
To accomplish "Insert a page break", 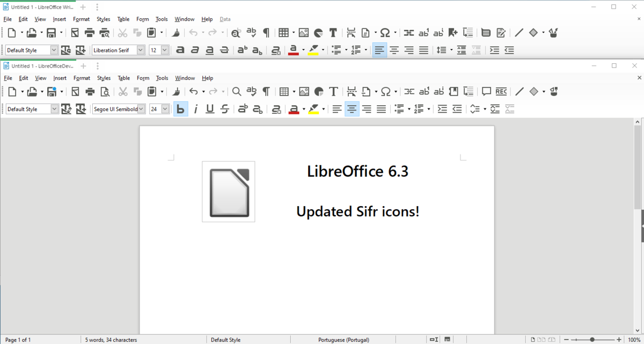I will [x=352, y=91].
